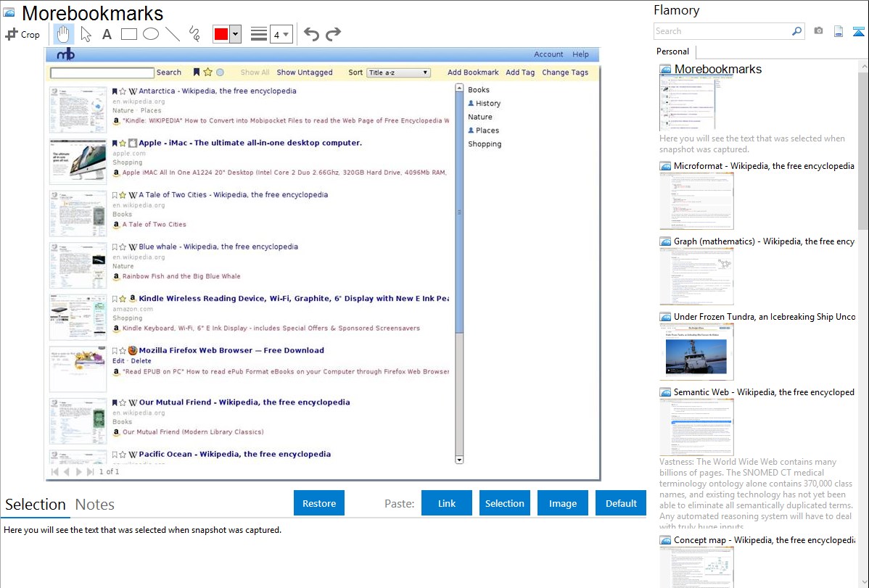Open Mozilla Firefox Web Browser bookmark link
Viewport: 869px width, 588px height.
231,350
